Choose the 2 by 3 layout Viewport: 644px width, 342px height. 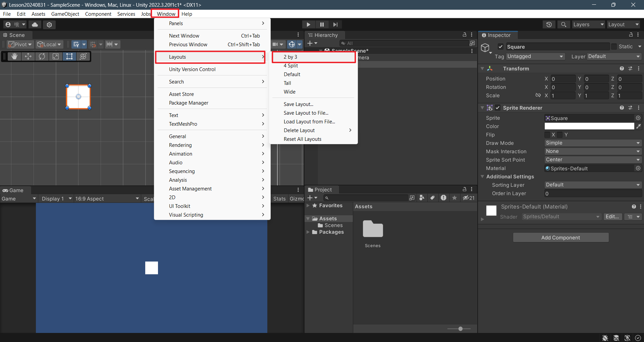point(290,57)
